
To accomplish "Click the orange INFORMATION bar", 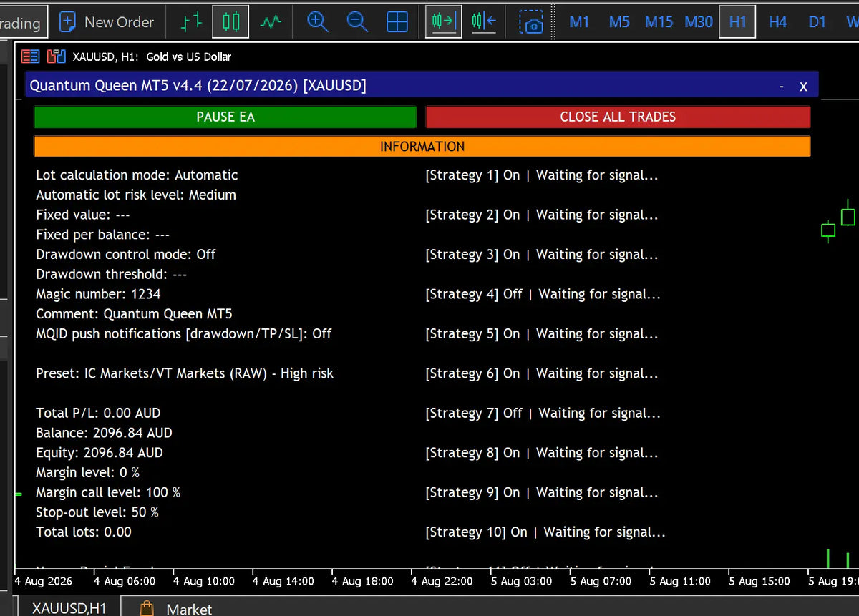I will point(422,147).
